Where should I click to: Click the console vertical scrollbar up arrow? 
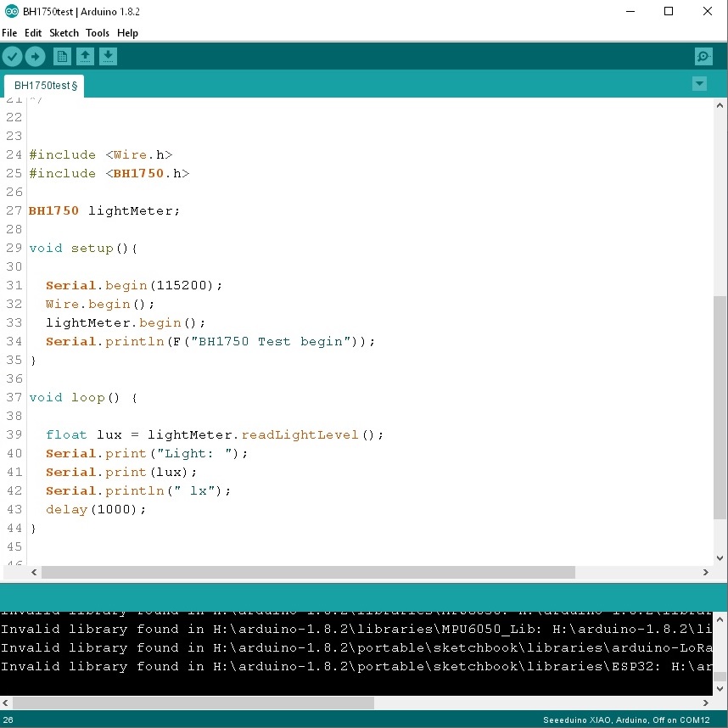tap(720, 619)
